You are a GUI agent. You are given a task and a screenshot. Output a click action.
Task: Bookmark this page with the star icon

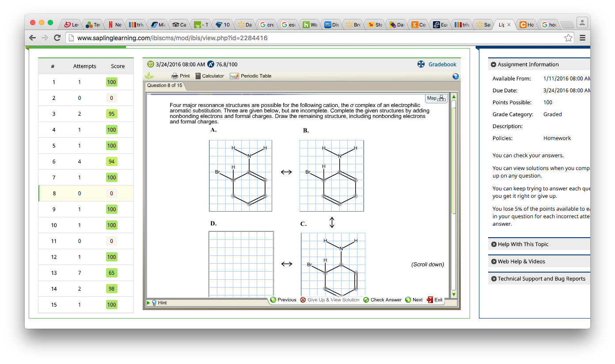pyautogui.click(x=568, y=38)
